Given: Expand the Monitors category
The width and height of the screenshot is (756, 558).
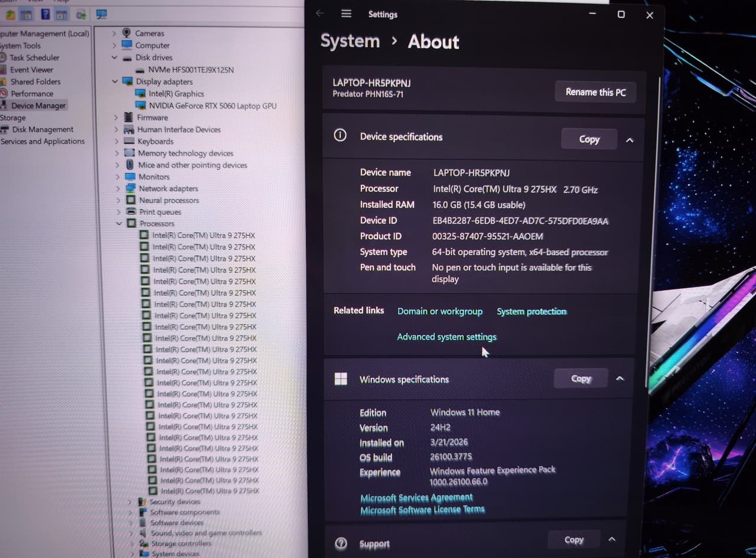Looking at the screenshot, I should point(117,177).
